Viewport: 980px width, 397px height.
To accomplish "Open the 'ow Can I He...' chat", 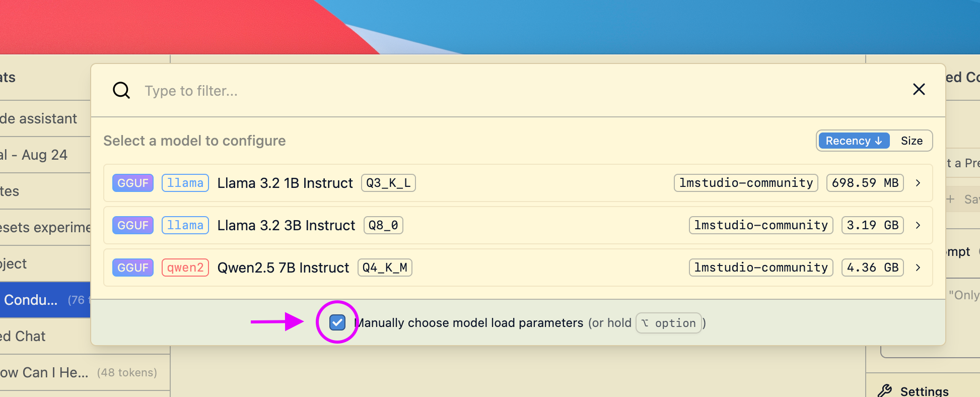I will pos(45,372).
